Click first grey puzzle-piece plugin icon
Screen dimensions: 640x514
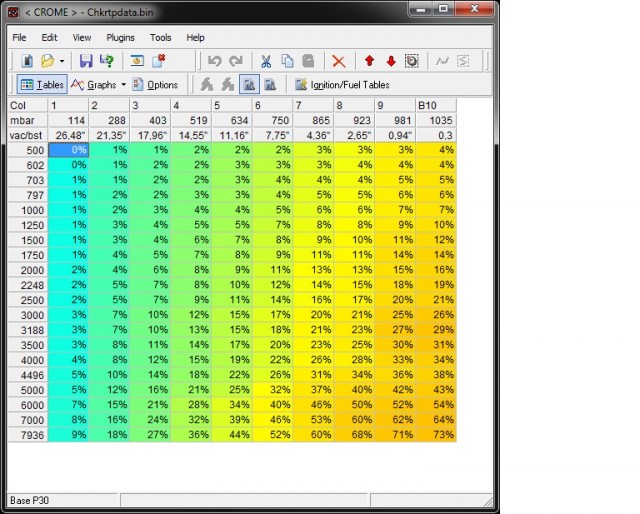click(207, 85)
